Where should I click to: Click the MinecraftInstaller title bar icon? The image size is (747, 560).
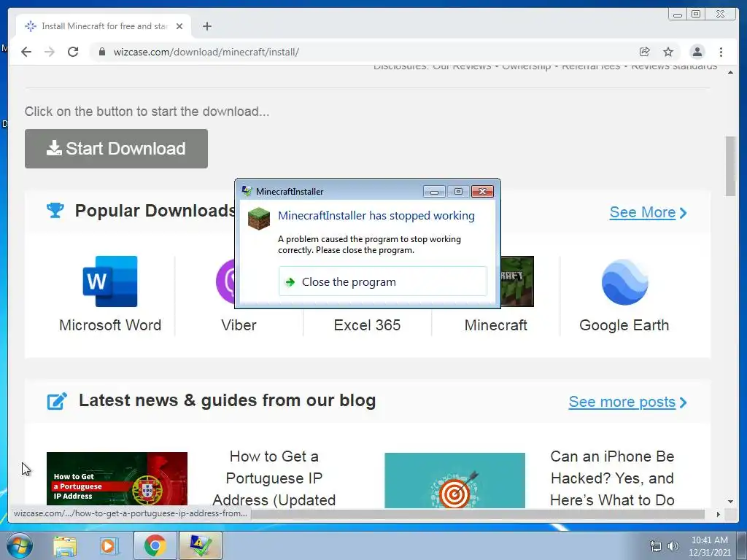click(x=247, y=191)
